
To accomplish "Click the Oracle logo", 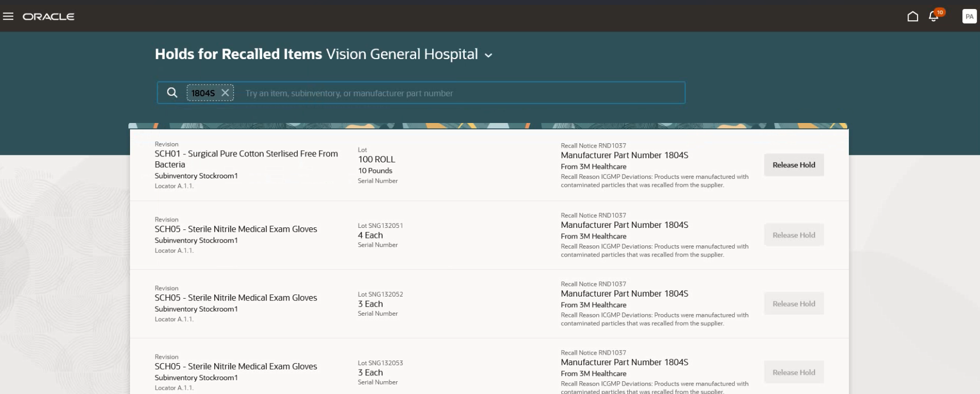I will coord(48,17).
